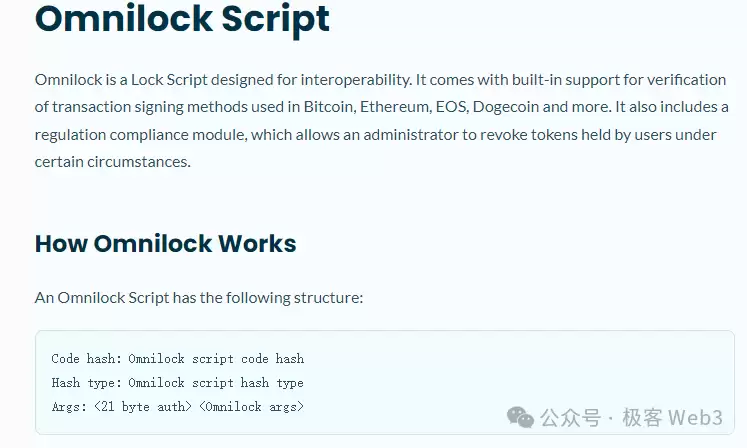
Task: Click the "Code hash" line in code block
Action: tap(177, 358)
